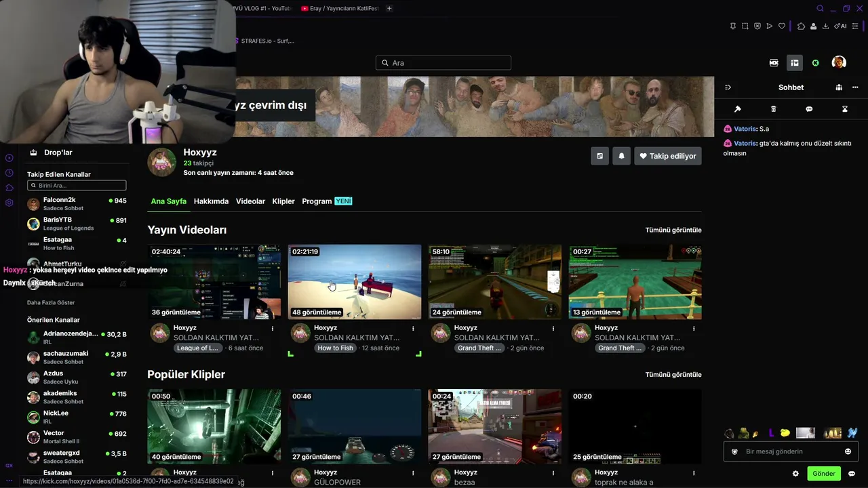868x488 pixels.
Task: Insert the purple L emote
Action: 771,433
